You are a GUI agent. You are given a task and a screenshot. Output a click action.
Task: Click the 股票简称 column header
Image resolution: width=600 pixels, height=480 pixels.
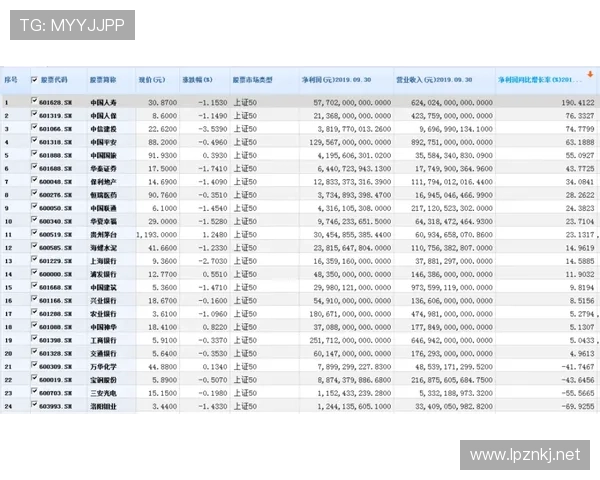[103, 78]
